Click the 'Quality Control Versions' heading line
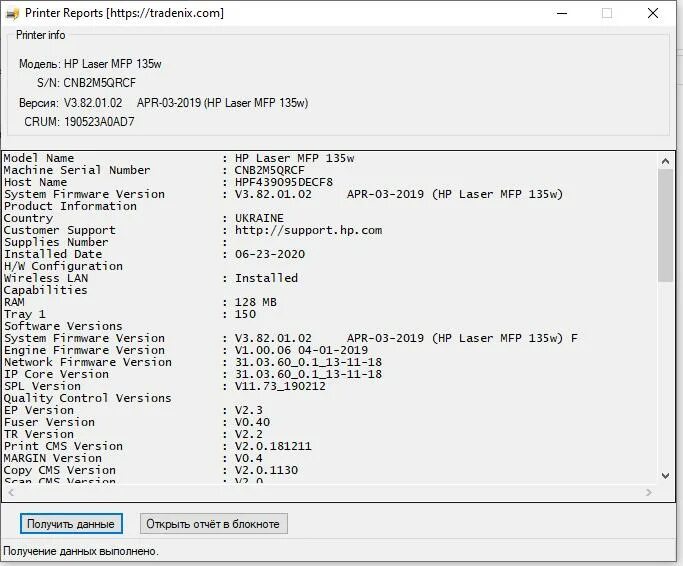683x566 pixels. (88, 398)
